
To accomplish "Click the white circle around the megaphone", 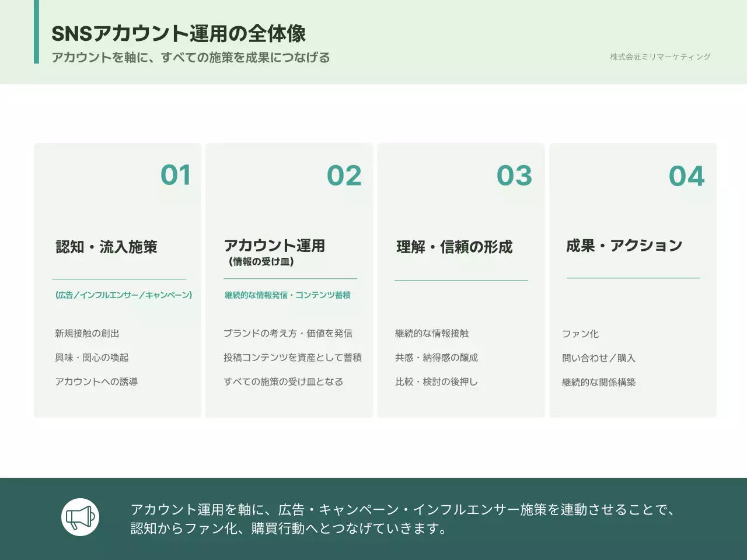I will pos(81,517).
